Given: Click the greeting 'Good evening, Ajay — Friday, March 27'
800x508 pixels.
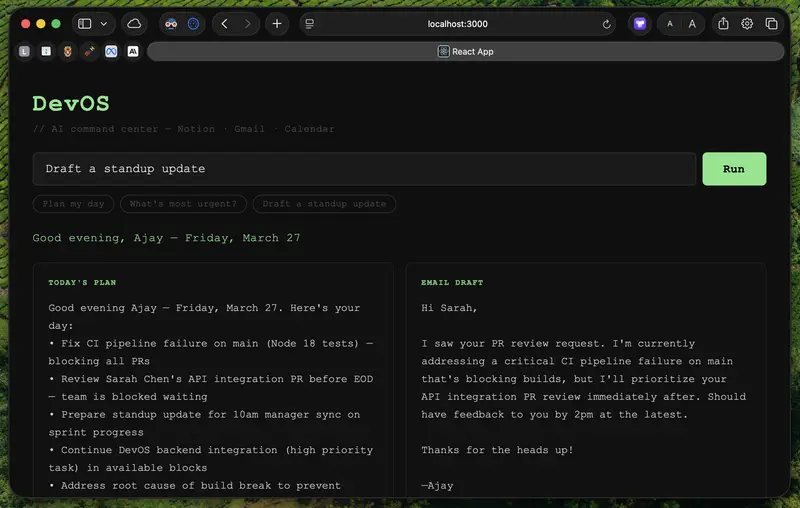Looking at the screenshot, I should coord(166,238).
